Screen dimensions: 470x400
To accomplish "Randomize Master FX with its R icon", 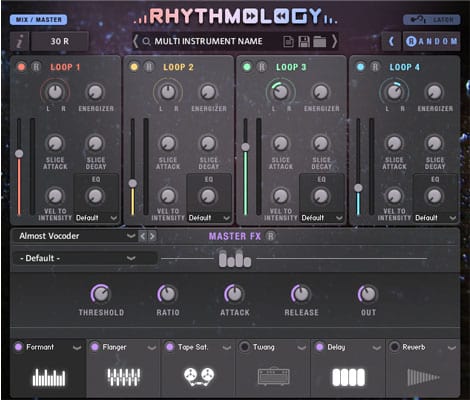I will pyautogui.click(x=270, y=236).
